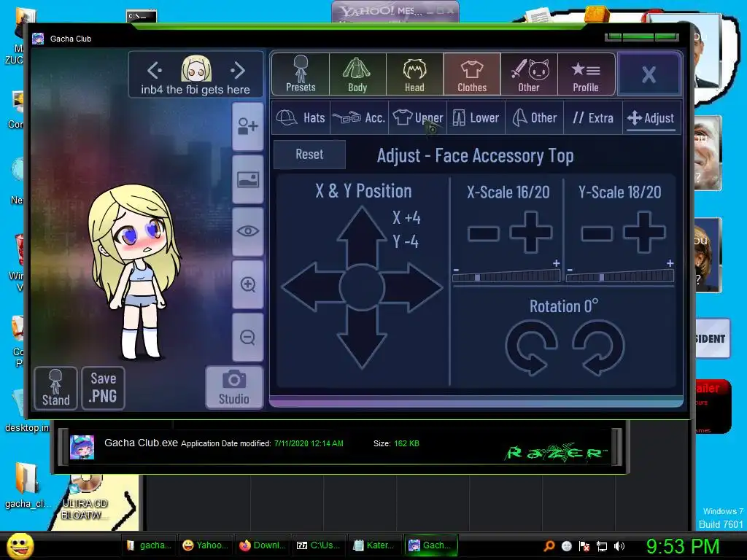Click the X-Scale slider bar
Viewport: 747px width, 560px height.
(x=506, y=276)
